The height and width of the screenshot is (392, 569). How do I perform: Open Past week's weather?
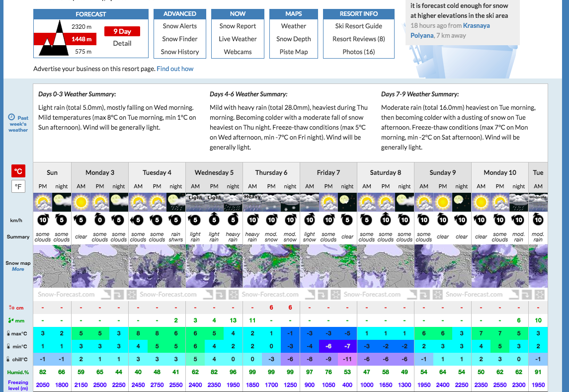pyautogui.click(x=18, y=124)
